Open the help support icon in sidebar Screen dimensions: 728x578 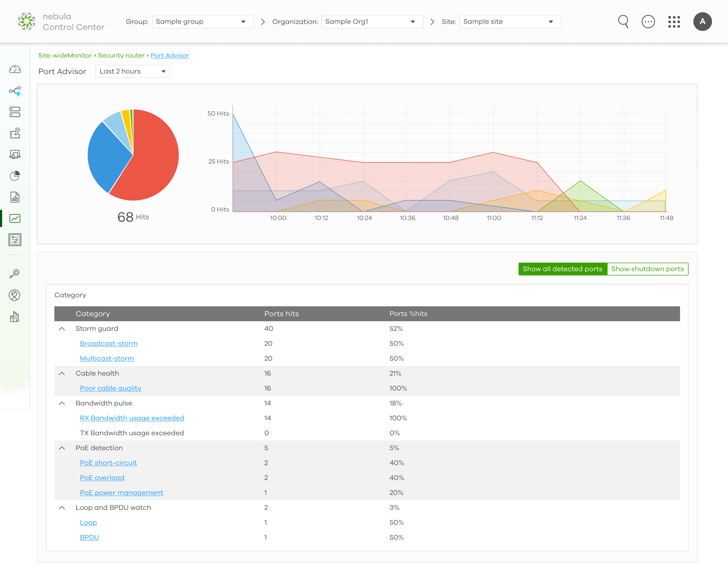click(14, 295)
